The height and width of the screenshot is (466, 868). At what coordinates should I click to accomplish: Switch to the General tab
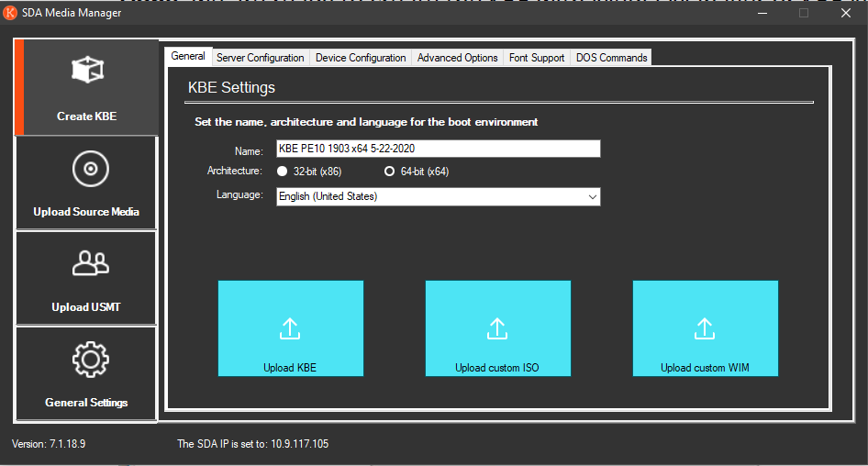[x=188, y=57]
